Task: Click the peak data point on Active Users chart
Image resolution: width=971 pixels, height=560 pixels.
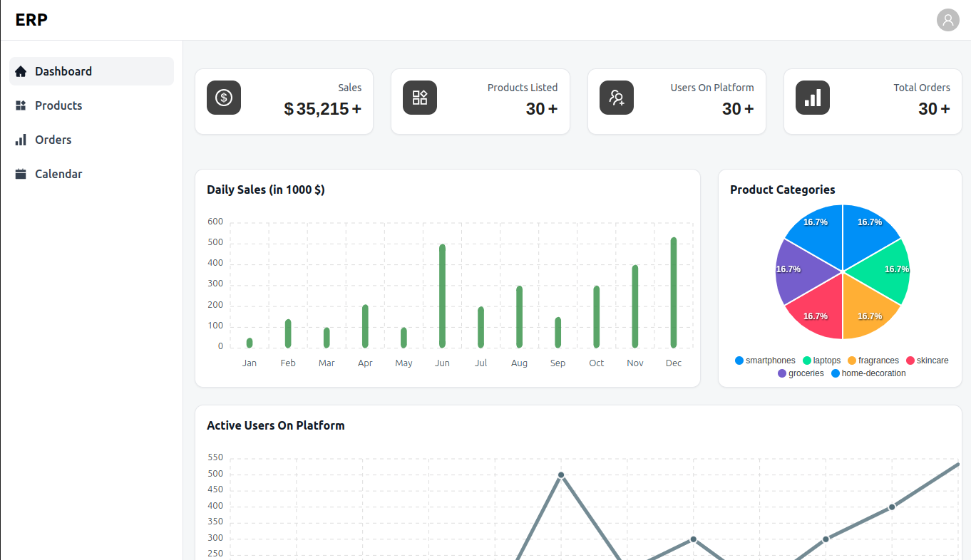Action: point(561,475)
